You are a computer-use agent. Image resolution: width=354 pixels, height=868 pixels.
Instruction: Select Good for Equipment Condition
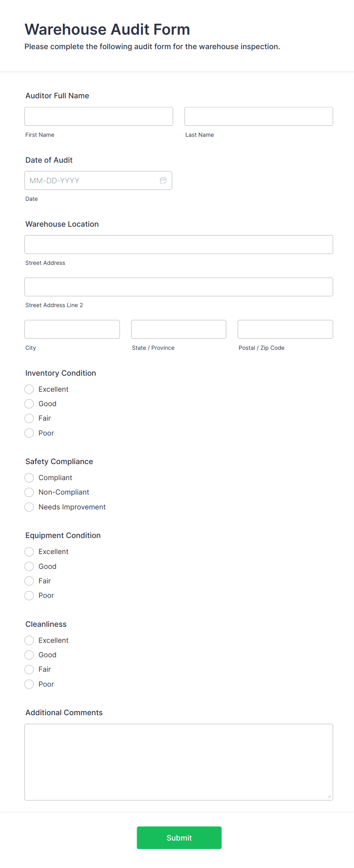(29, 567)
